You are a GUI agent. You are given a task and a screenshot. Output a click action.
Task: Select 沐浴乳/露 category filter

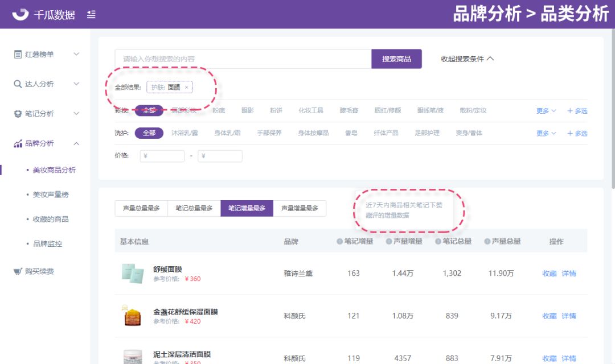coord(184,133)
